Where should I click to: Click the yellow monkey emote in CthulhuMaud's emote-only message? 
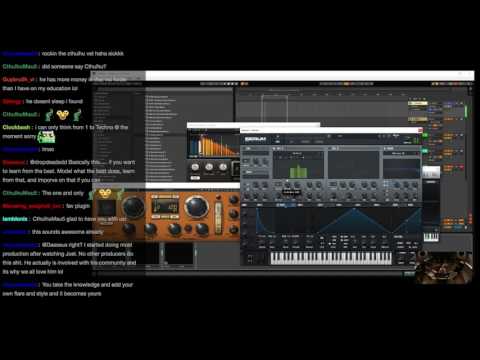pos(62,115)
